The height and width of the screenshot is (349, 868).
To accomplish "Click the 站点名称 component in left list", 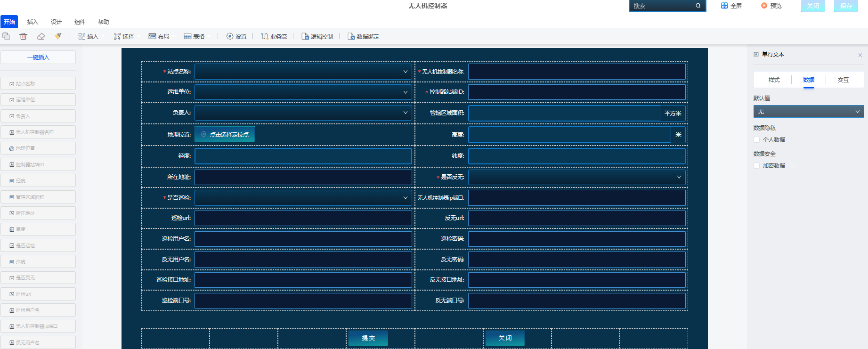I will pos(38,83).
